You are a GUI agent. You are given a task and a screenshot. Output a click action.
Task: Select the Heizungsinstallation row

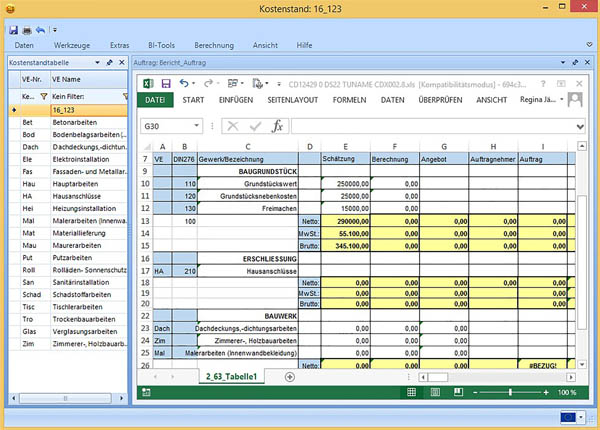[68, 208]
